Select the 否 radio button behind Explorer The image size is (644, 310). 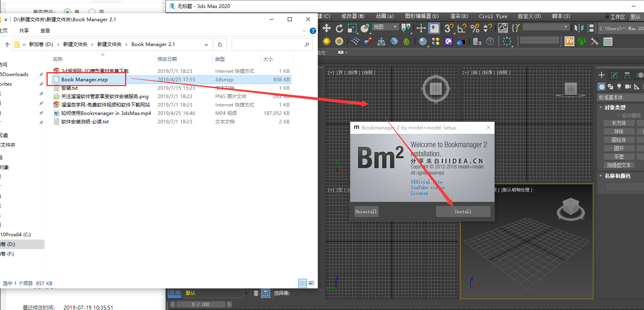point(92,12)
